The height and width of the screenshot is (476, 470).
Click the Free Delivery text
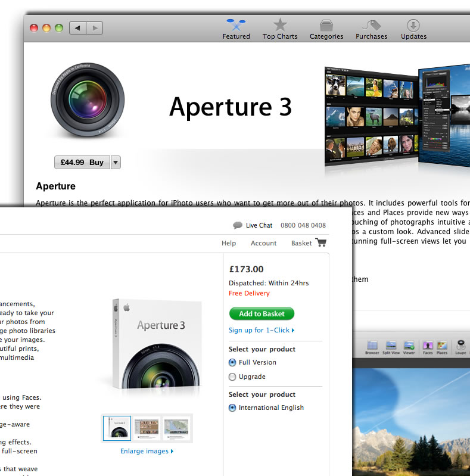coord(249,293)
